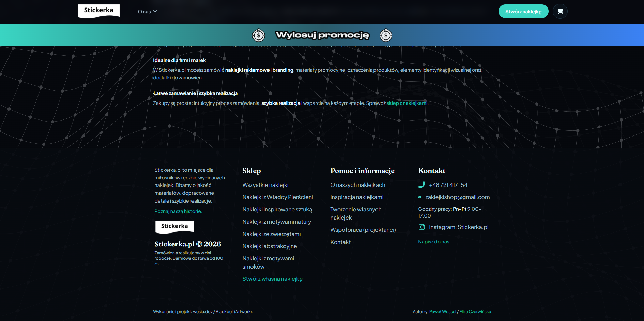Open Naklejki z Władcy Pierścieni category
Viewport: 644px width, 321px height.
[x=277, y=197]
